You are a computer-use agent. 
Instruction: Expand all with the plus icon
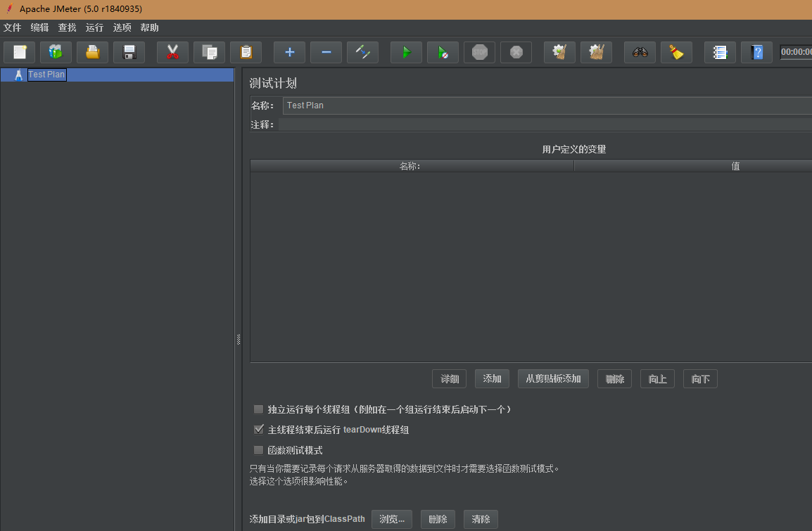(289, 52)
